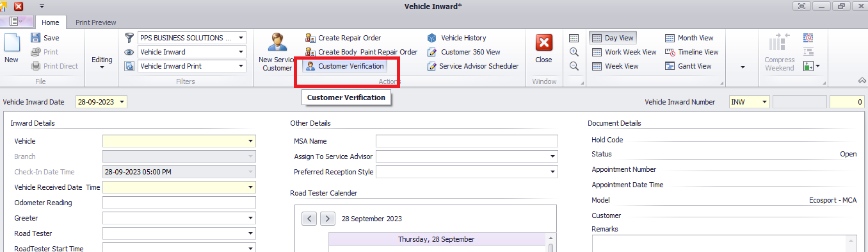Expand Assign To Service Advisor dropdown
This screenshot has width=868, height=252.
[552, 156]
